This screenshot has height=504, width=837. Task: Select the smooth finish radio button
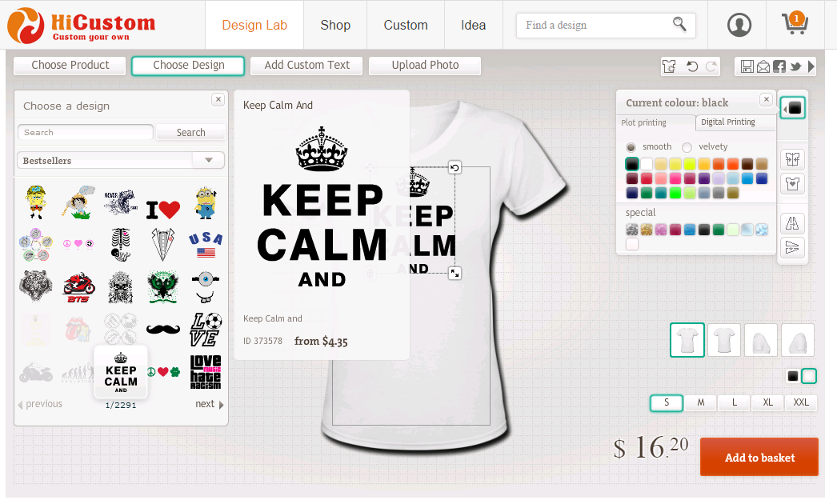coord(631,147)
